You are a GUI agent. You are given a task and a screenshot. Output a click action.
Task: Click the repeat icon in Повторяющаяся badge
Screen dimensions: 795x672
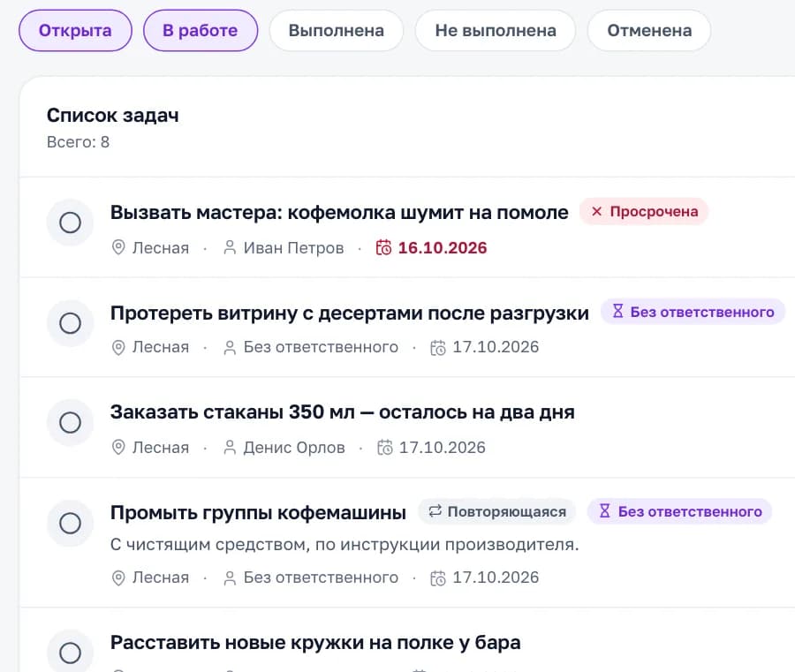(x=435, y=510)
